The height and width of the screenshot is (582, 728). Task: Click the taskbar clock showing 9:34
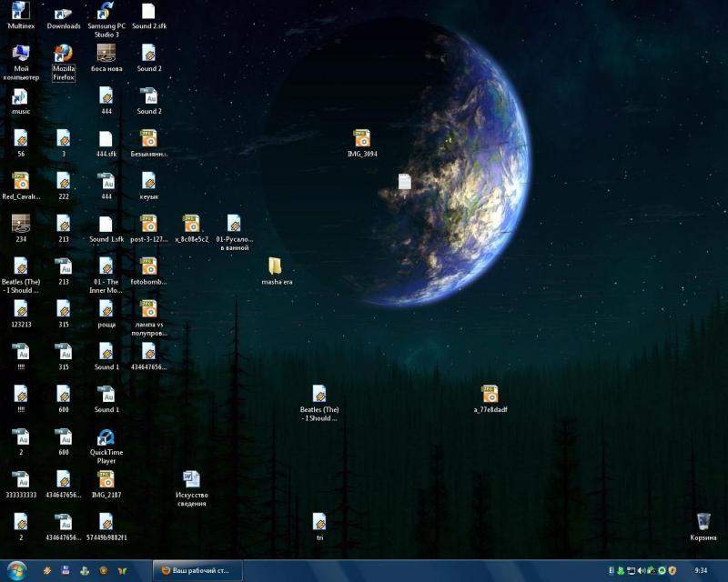700,570
